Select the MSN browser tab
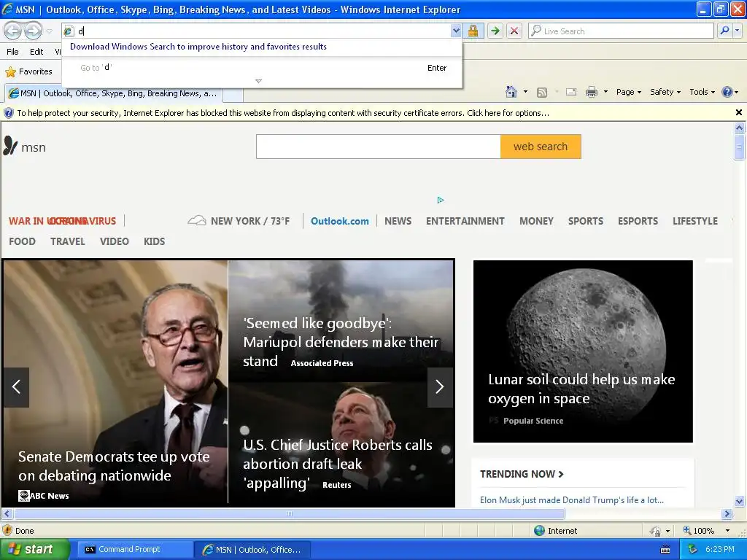The image size is (747, 560). pos(113,93)
